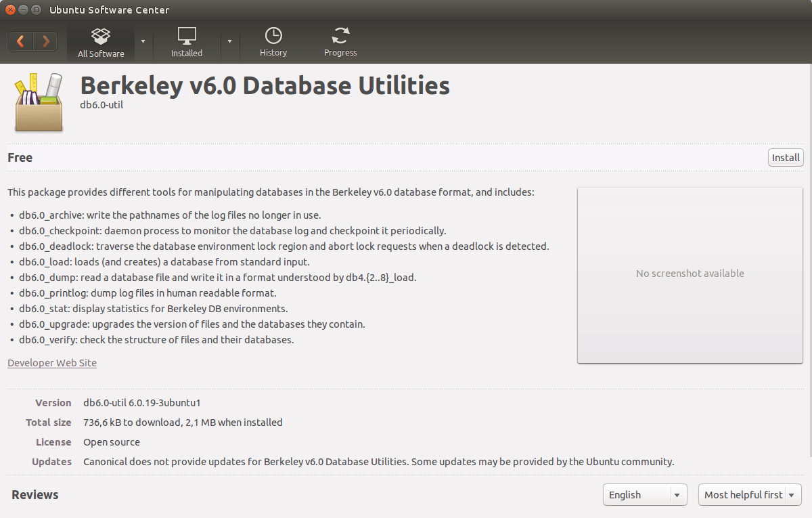Open the Installed section
This screenshot has height=518, width=812.
coord(187,43)
